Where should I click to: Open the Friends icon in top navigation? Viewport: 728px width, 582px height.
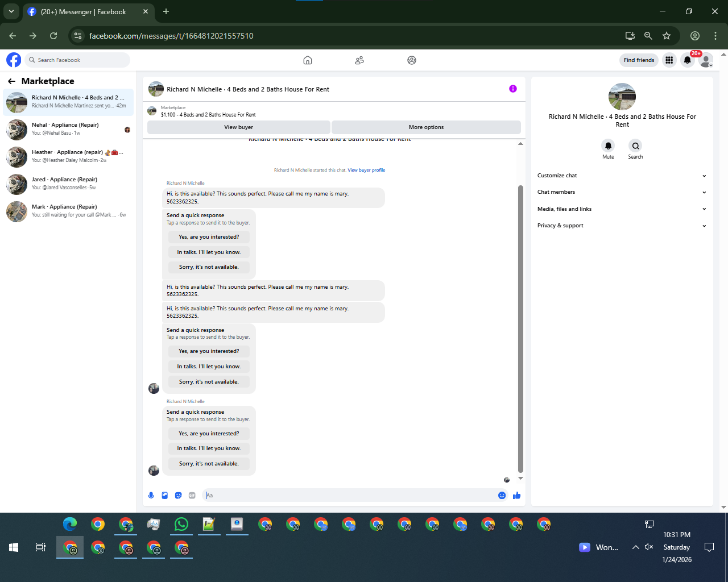pyautogui.click(x=359, y=60)
